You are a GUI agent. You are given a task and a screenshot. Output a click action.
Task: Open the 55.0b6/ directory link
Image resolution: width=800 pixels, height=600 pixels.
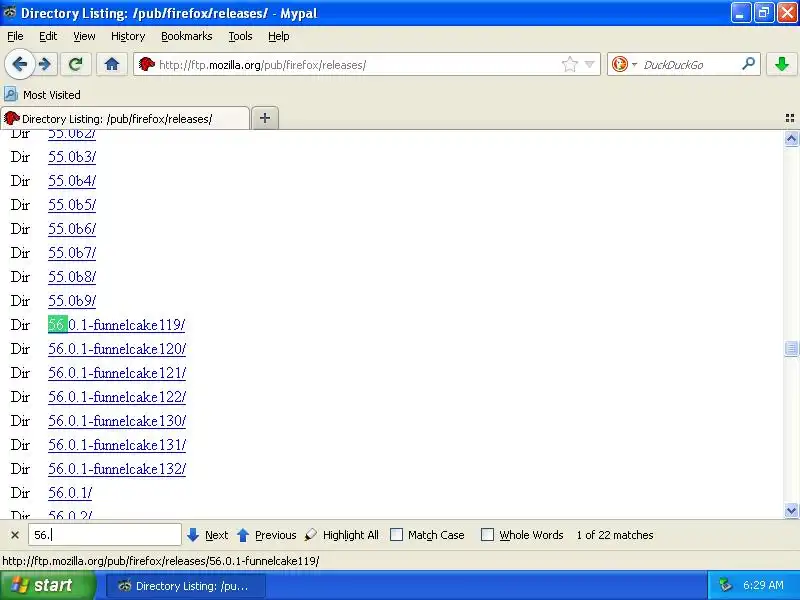(x=72, y=229)
